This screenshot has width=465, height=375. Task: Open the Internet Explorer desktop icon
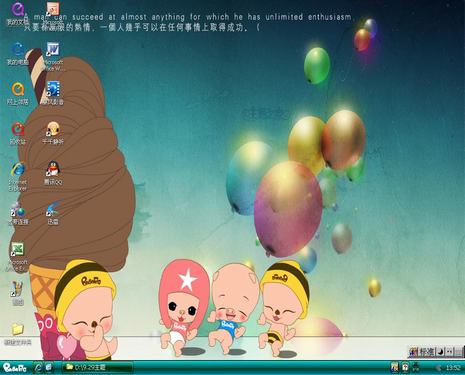click(18, 177)
